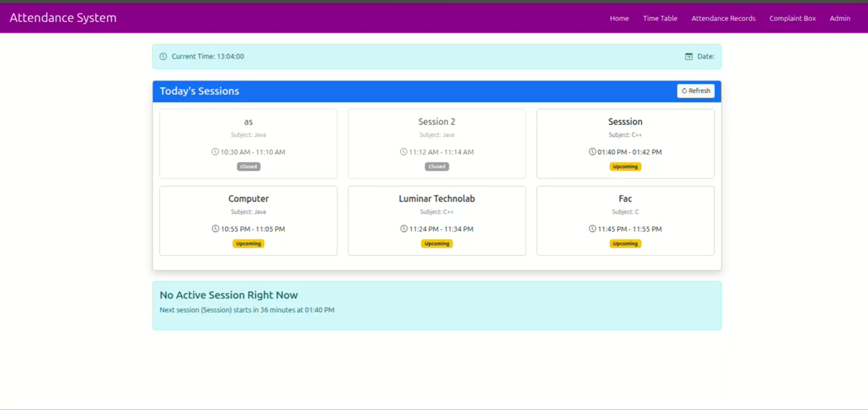This screenshot has width=868, height=410.
Task: Refresh today's sessions list
Action: 695,91
